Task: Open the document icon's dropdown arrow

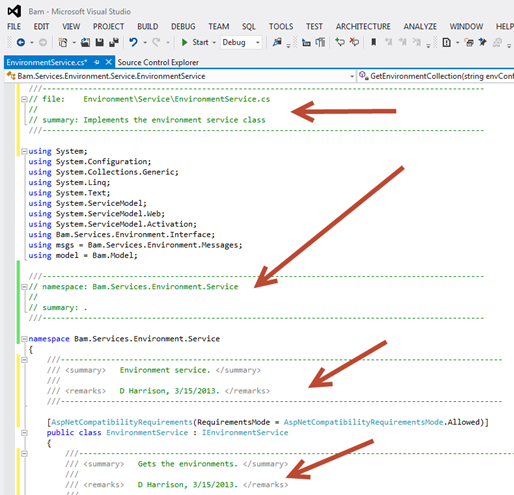Action: [457, 43]
